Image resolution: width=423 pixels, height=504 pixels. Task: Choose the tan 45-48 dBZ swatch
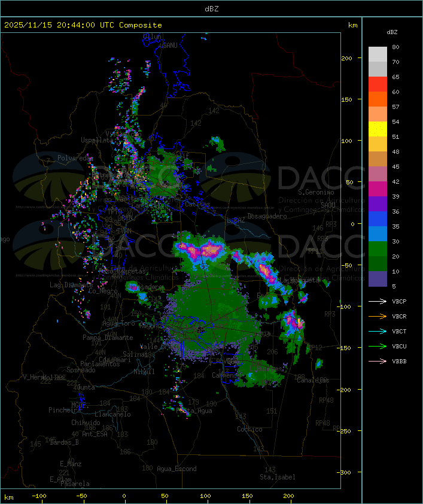click(x=378, y=159)
